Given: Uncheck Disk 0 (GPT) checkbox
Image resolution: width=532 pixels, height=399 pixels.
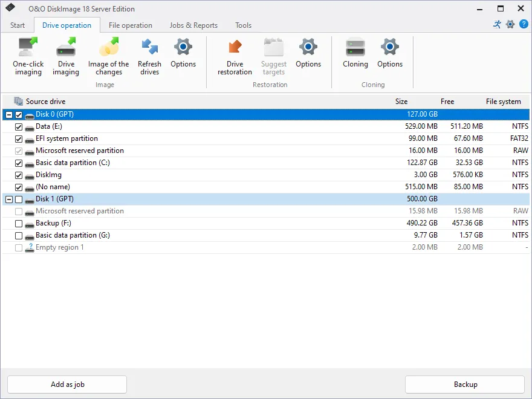Looking at the screenshot, I should click(19, 115).
